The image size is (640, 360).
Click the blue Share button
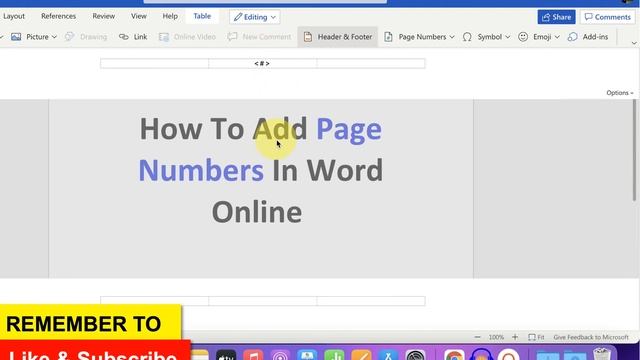pyautogui.click(x=556, y=17)
